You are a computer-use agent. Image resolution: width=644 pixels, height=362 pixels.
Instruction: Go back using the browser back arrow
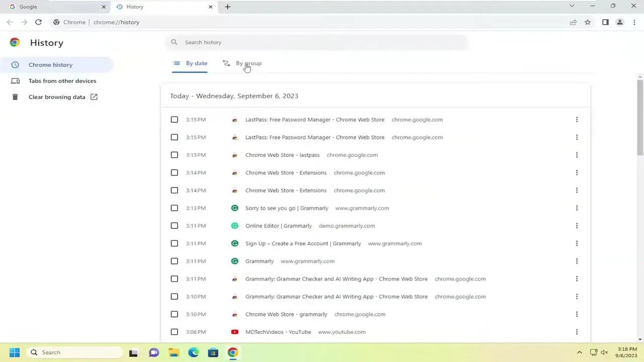(x=10, y=22)
